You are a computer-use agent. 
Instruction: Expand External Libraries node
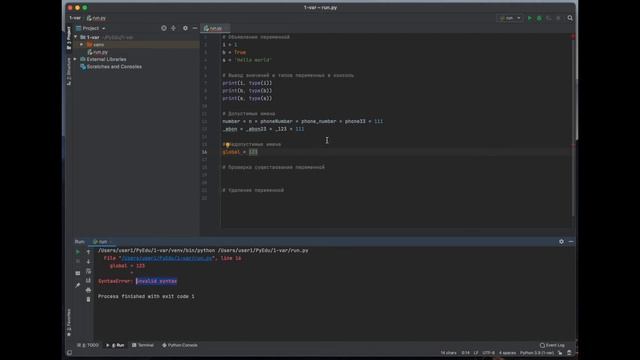[x=75, y=59]
